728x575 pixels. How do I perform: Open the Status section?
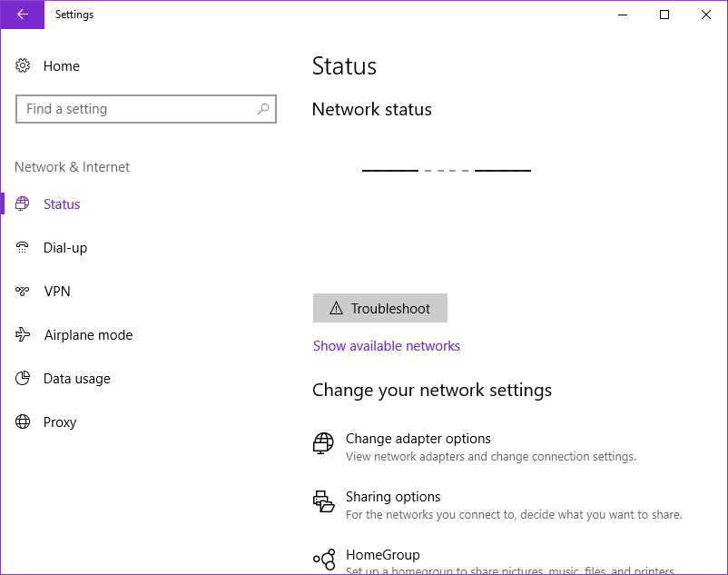coord(61,203)
